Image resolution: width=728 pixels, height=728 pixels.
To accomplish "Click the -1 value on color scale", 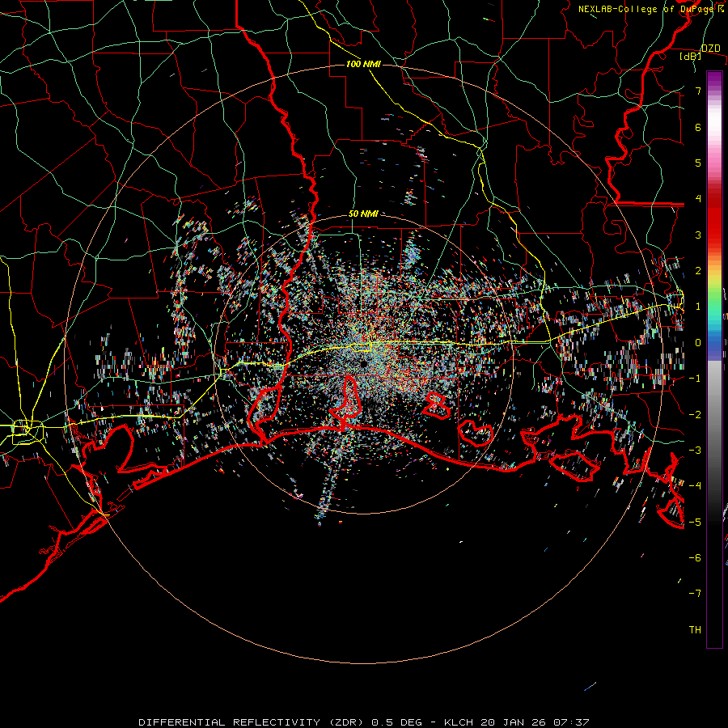I will point(695,379).
